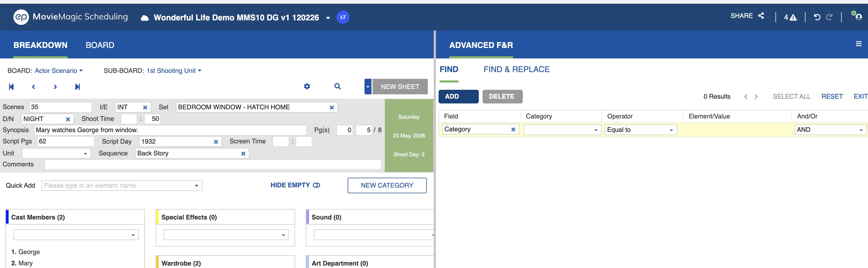Clear the Sequence Back Story value
This screenshot has height=268, width=868.
click(243, 154)
